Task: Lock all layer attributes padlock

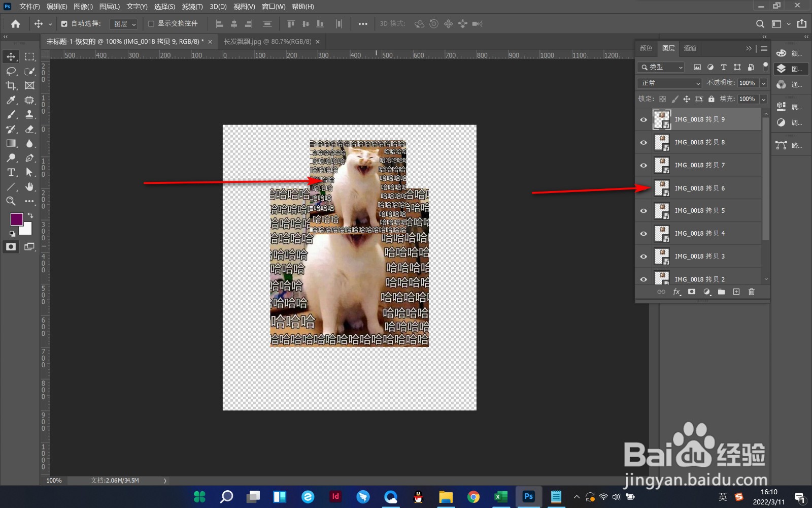Action: click(711, 99)
